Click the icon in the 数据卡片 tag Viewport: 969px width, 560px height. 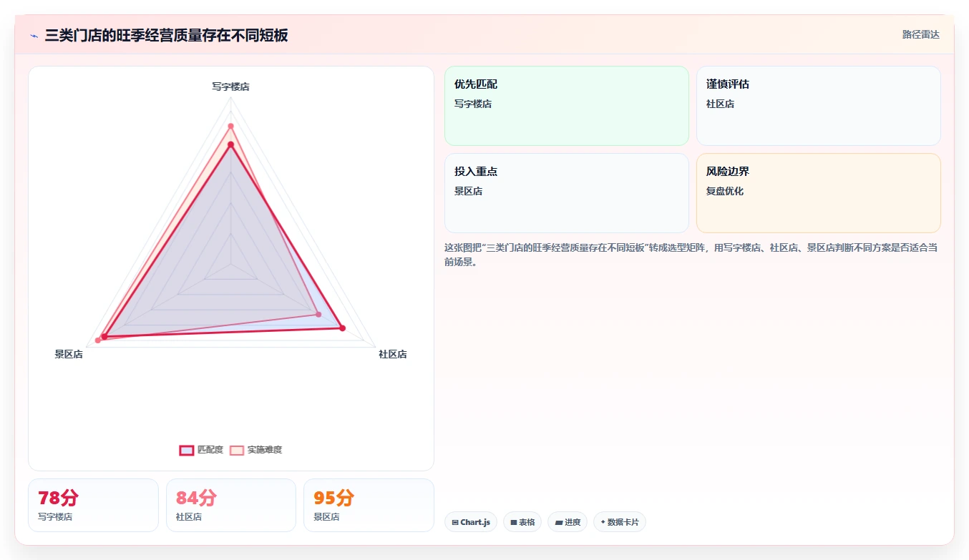(x=603, y=522)
